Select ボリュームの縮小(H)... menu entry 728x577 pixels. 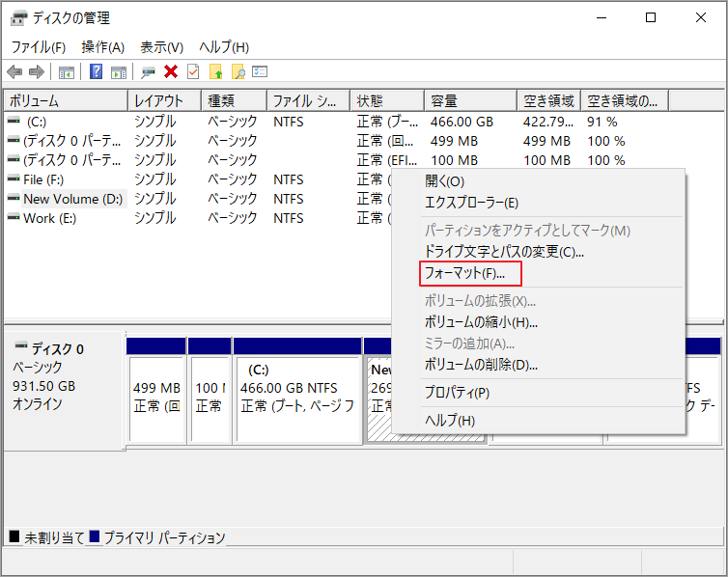point(539,322)
